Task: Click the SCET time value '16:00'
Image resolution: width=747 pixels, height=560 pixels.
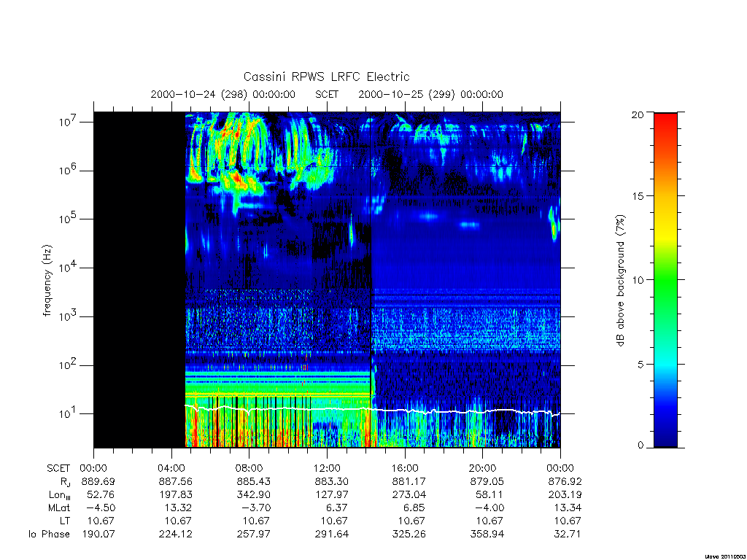Action: pos(405,468)
